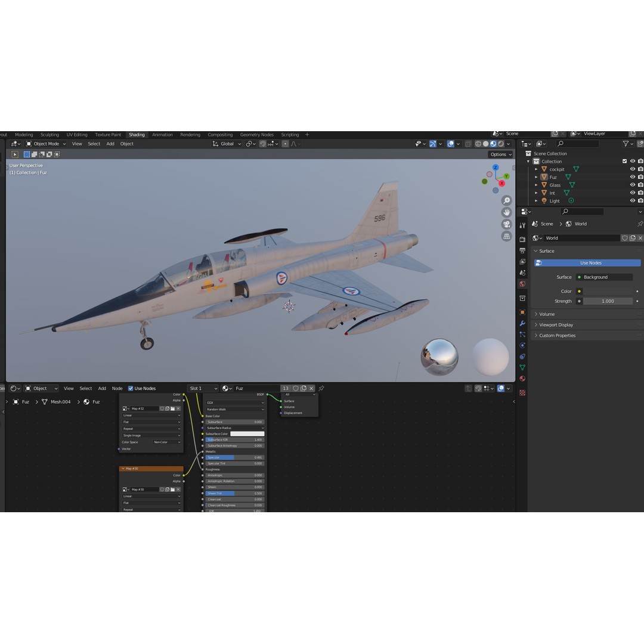Open the Slot 1 material slot dropdown
The height and width of the screenshot is (644, 644).
click(203, 389)
